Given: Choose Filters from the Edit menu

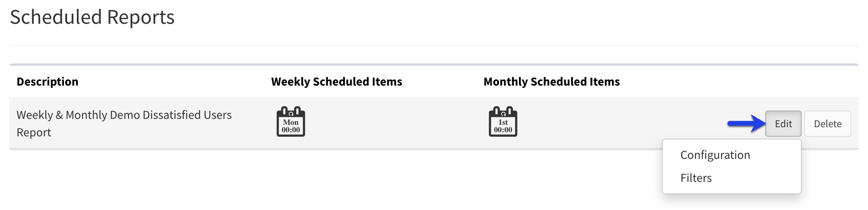Looking at the screenshot, I should coord(696,178).
